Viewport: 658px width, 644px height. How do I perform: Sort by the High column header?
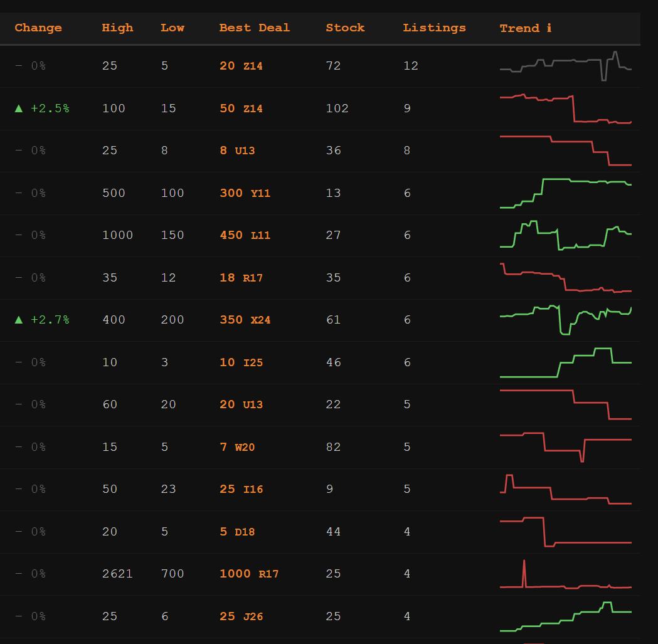(x=117, y=28)
